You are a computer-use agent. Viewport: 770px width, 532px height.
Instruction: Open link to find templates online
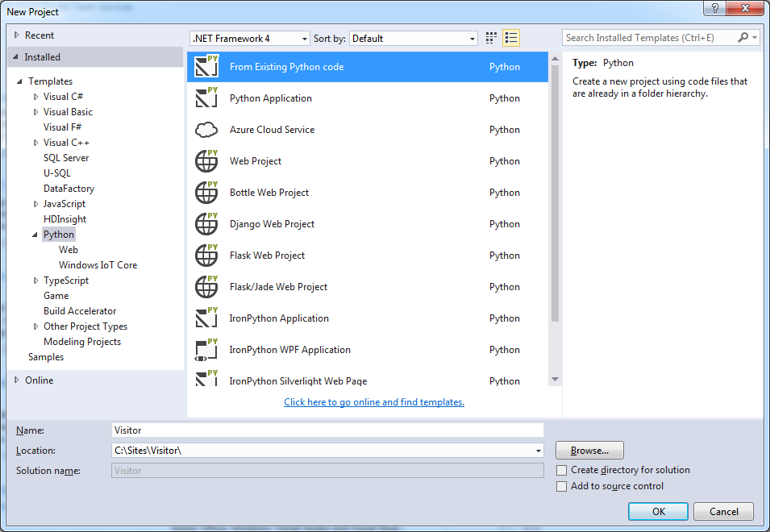pos(374,402)
